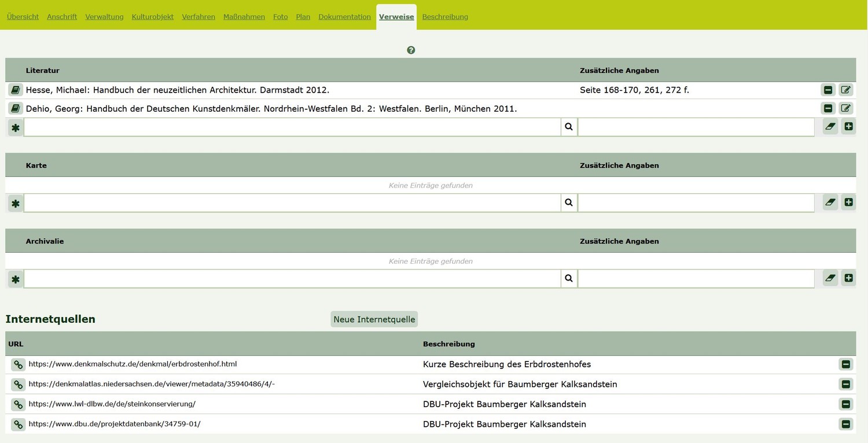The height and width of the screenshot is (443, 868).
Task: Click URL text https://www.dbu.de/projektdatenbank/34759-01/
Action: (x=115, y=424)
